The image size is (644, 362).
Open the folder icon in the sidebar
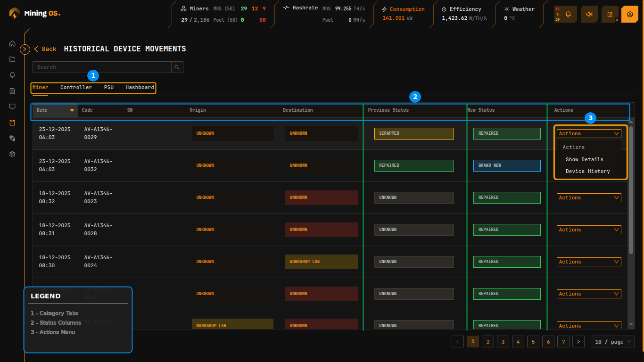12,59
